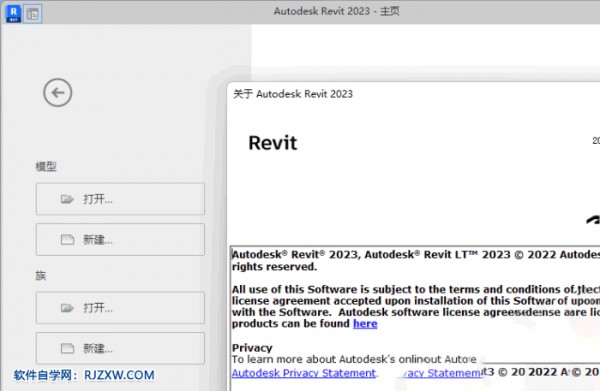Go back using the circular arrow button

(57, 93)
